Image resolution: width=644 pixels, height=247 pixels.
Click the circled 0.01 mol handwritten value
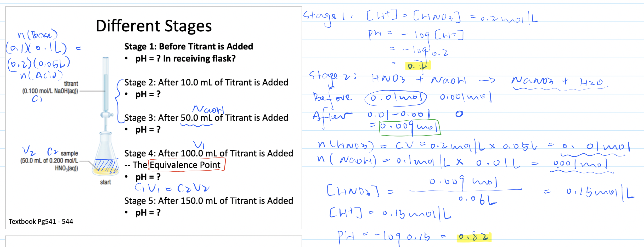tap(396, 98)
